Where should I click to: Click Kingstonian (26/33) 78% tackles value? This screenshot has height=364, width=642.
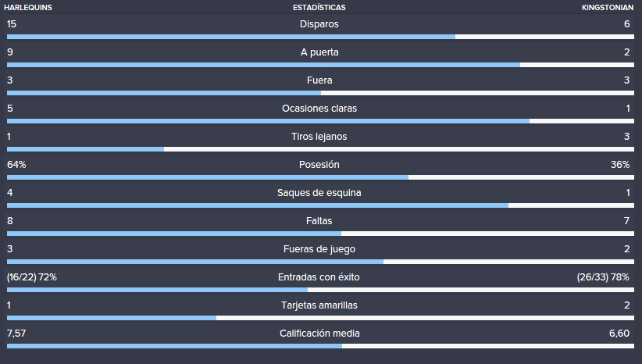(x=603, y=277)
